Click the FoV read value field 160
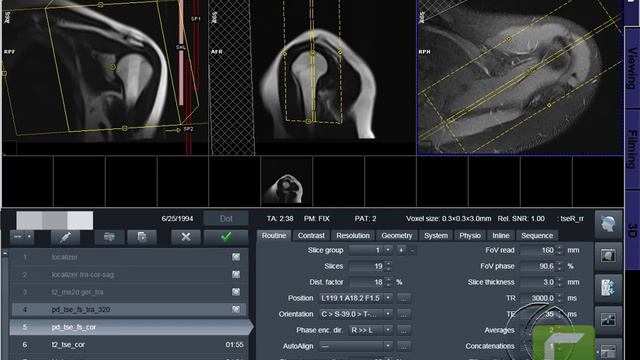Image resolution: width=640 pixels, height=360 pixels. [x=538, y=250]
